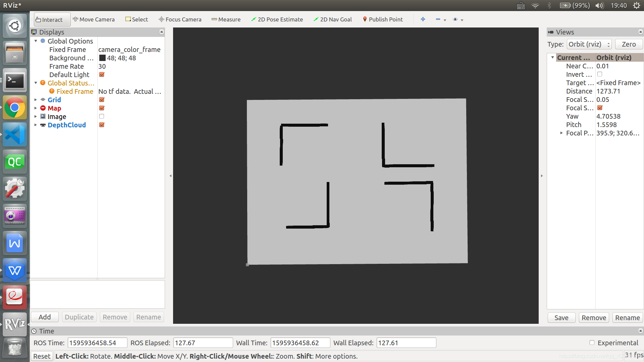The height and width of the screenshot is (362, 644).
Task: Activate the Measure tool
Action: pyautogui.click(x=226, y=19)
